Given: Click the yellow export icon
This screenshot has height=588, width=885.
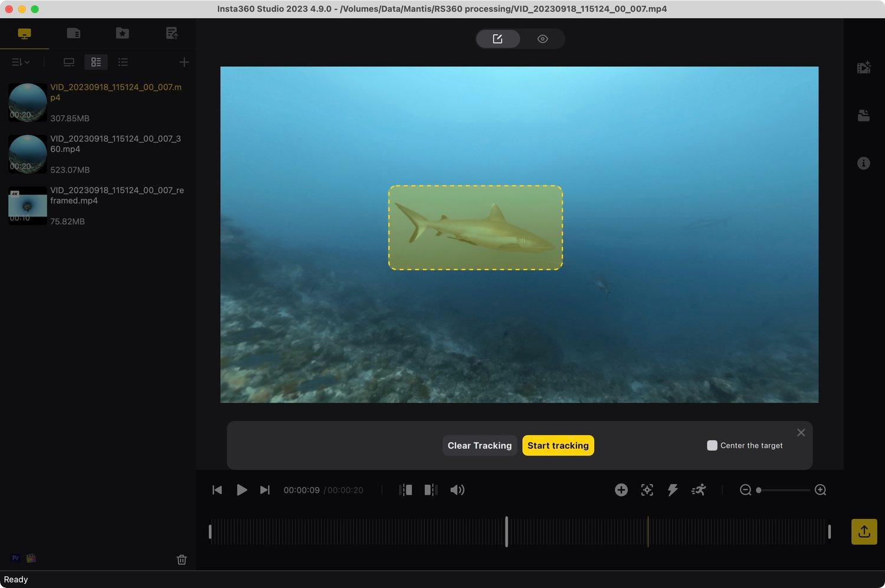Looking at the screenshot, I should 864,531.
